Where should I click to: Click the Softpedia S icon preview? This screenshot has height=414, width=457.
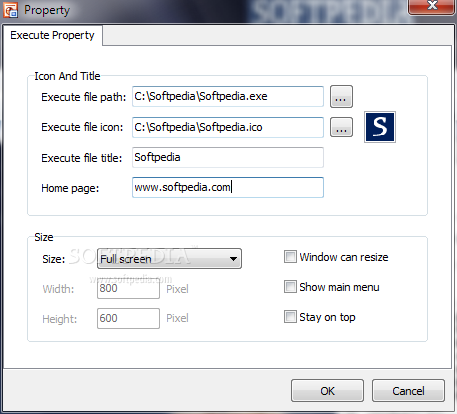pyautogui.click(x=380, y=127)
